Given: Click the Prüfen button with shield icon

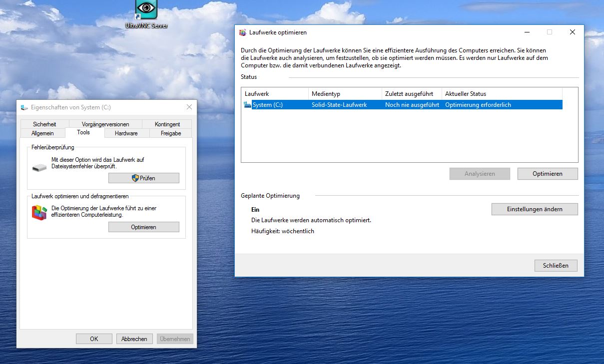Looking at the screenshot, I should 144,178.
